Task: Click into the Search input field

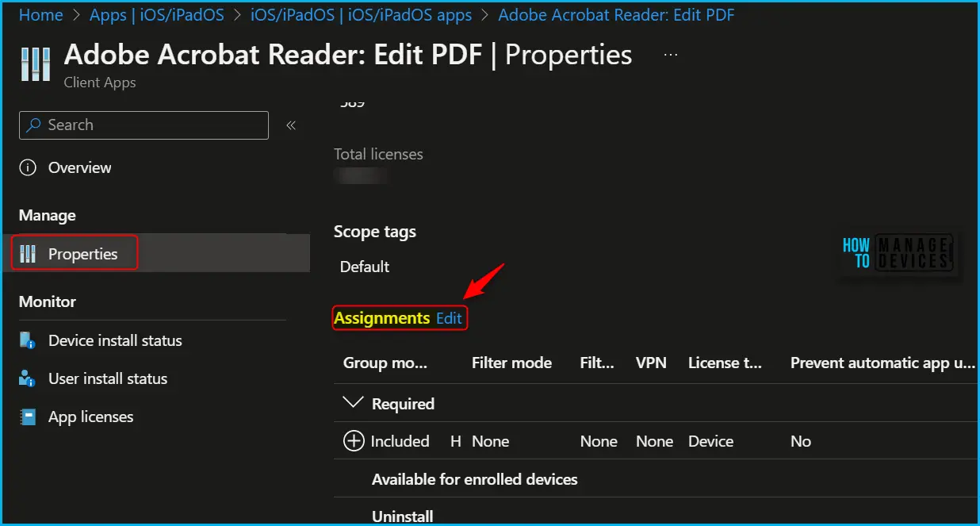Action: click(144, 125)
